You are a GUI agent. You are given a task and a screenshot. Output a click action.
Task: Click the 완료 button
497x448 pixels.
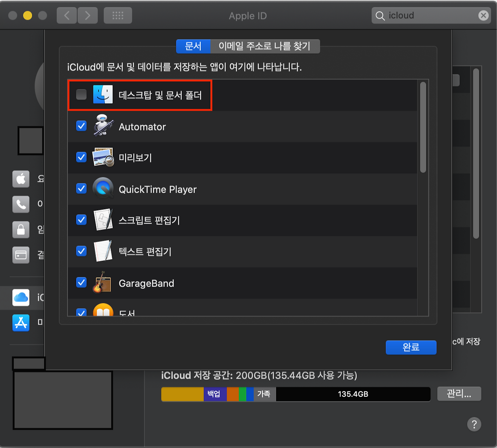pos(411,347)
